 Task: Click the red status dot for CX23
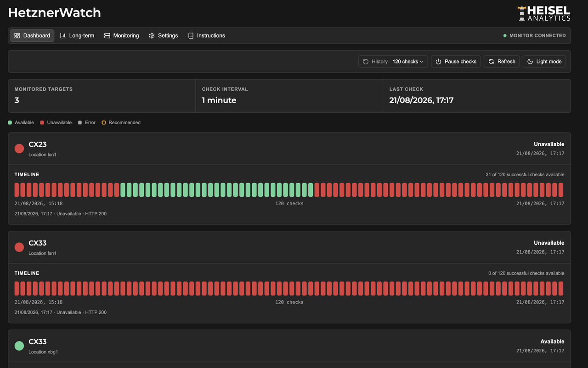point(19,149)
